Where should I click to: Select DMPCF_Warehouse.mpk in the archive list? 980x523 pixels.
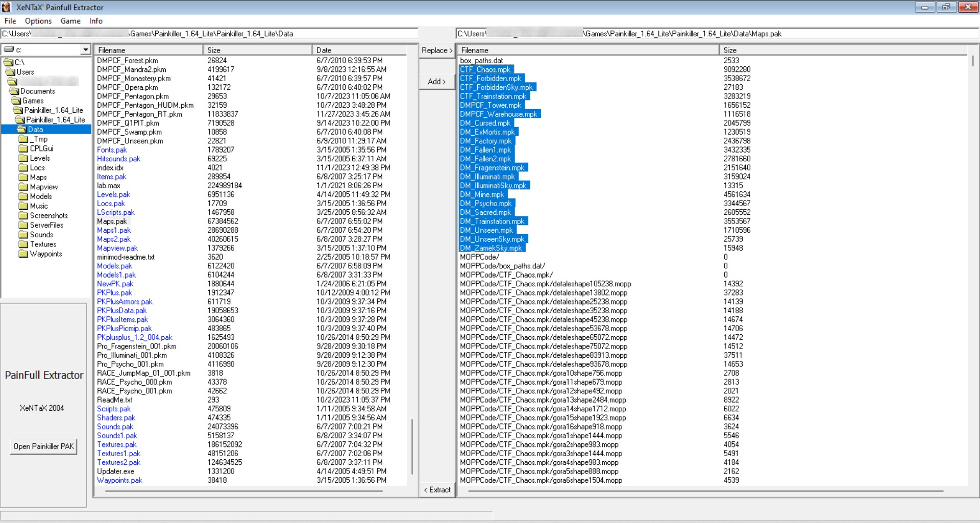[499, 114]
